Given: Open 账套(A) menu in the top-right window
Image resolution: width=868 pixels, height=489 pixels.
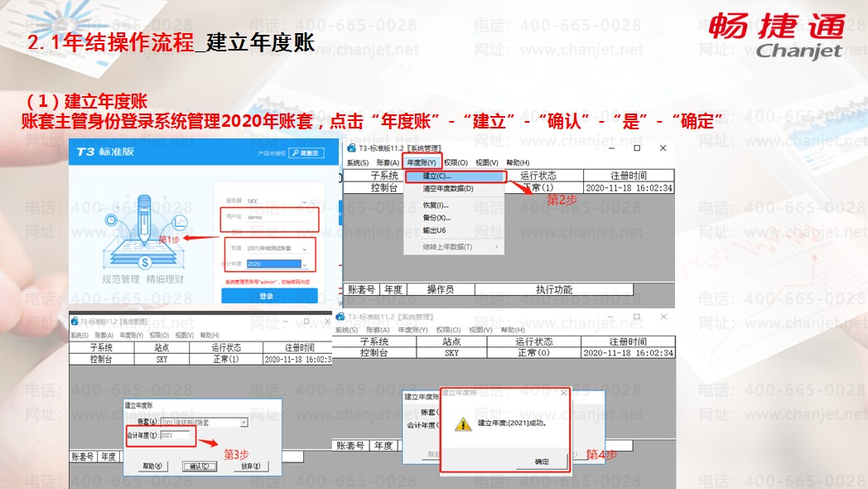Looking at the screenshot, I should click(x=388, y=162).
